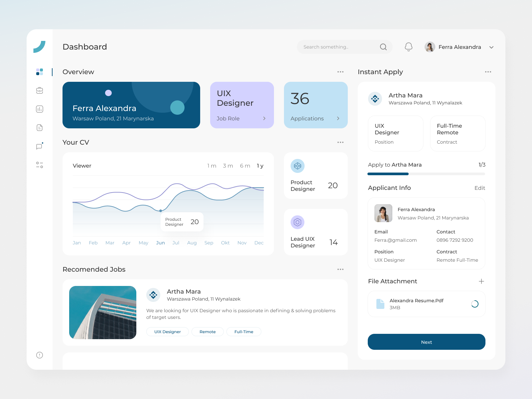This screenshot has width=532, height=399.
Task: Open the Applications card arrow
Action: pyautogui.click(x=338, y=118)
